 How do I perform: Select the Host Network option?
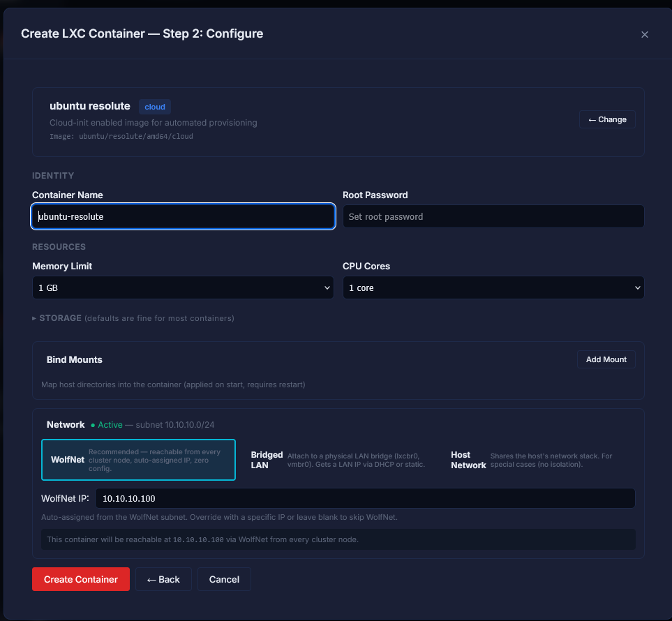(538, 460)
